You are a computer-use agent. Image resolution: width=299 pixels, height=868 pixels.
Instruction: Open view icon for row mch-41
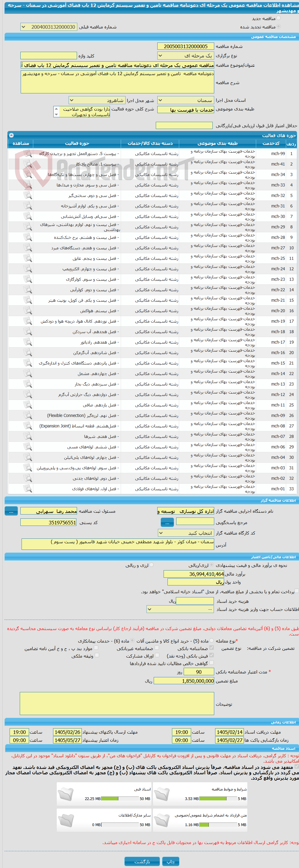tap(28, 164)
